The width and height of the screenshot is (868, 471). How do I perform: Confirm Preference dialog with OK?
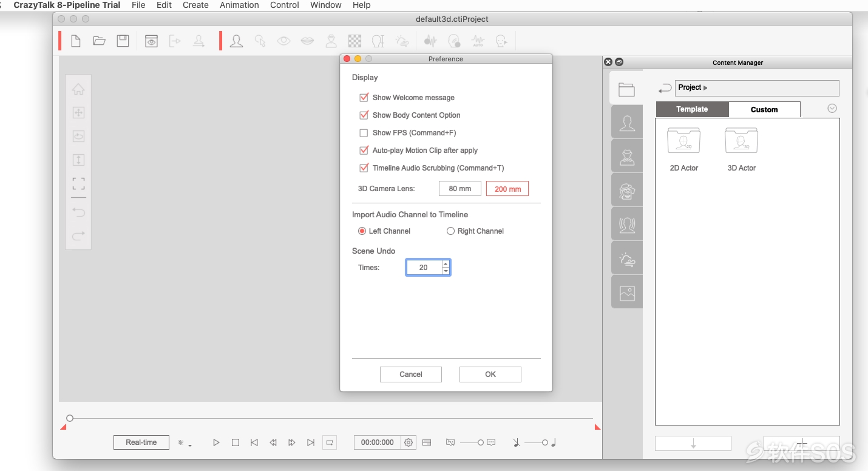(x=490, y=374)
